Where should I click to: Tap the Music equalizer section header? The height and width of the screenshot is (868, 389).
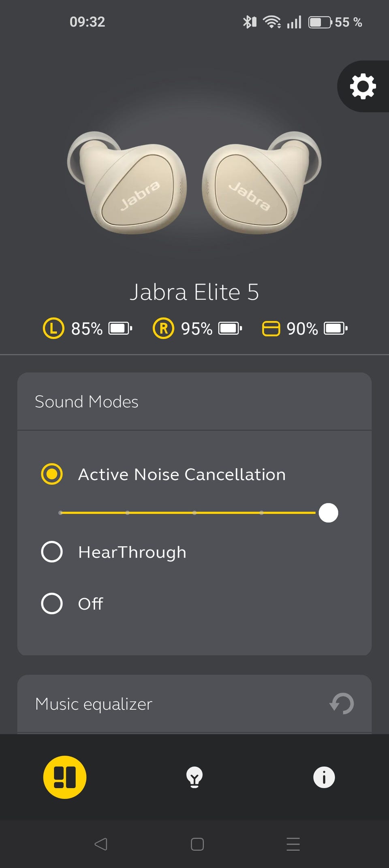click(94, 704)
